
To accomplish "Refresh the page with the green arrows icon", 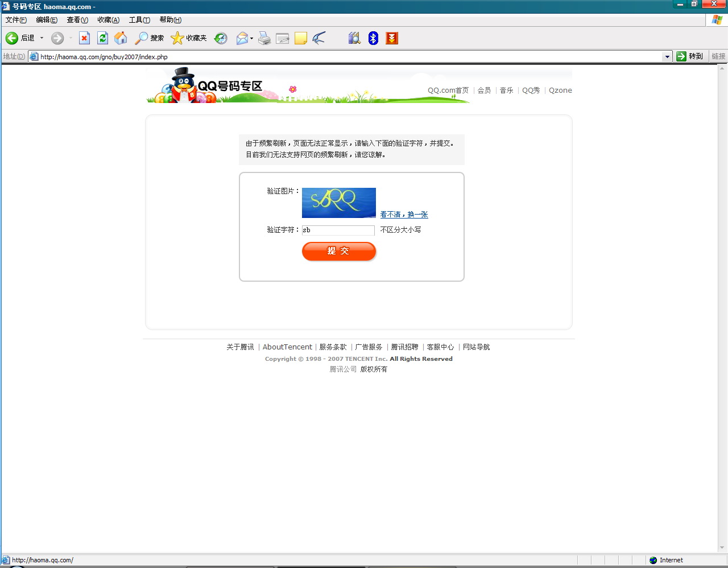I will (102, 38).
